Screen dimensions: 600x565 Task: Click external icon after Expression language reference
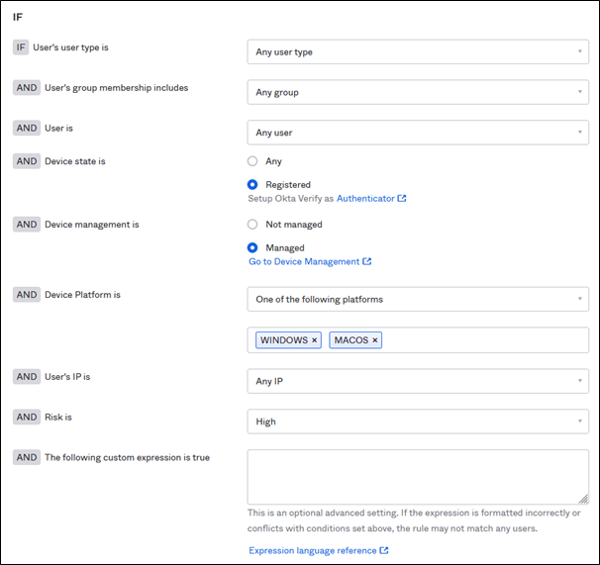(384, 551)
